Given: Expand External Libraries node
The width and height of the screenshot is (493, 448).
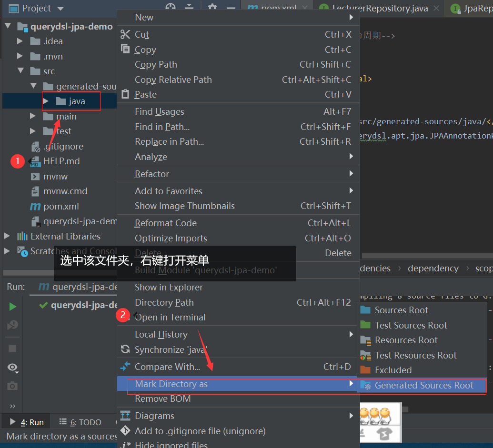Looking at the screenshot, I should [x=7, y=236].
